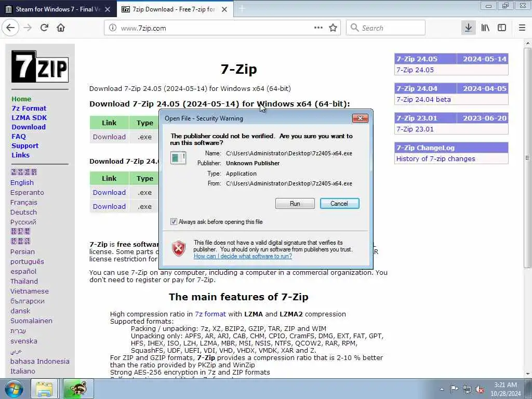Switch to Steam for Windows 7 tab
Image resolution: width=532 pixels, height=399 pixels.
click(x=58, y=9)
